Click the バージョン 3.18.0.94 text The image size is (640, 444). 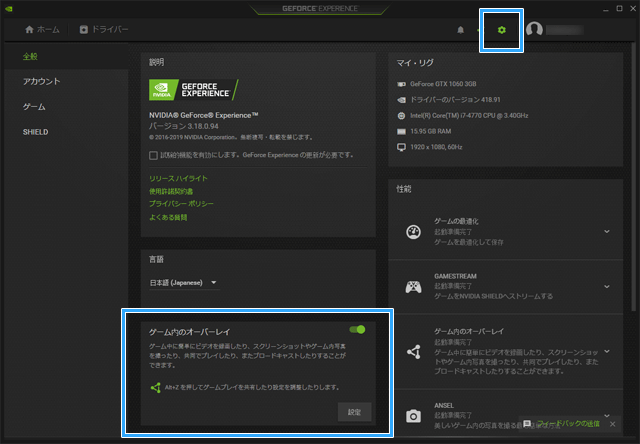coord(184,126)
